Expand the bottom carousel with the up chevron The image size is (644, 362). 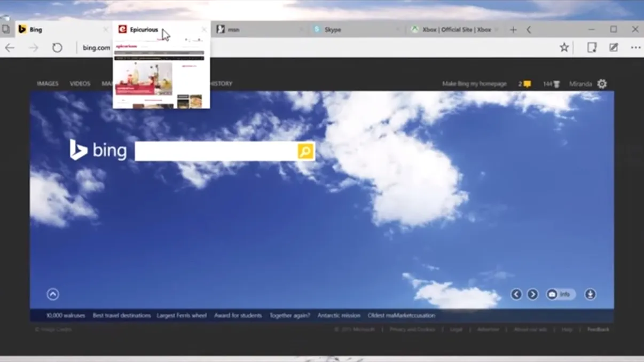point(52,294)
